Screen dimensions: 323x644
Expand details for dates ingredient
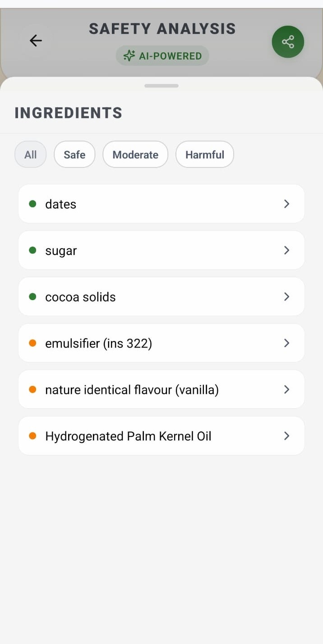286,204
